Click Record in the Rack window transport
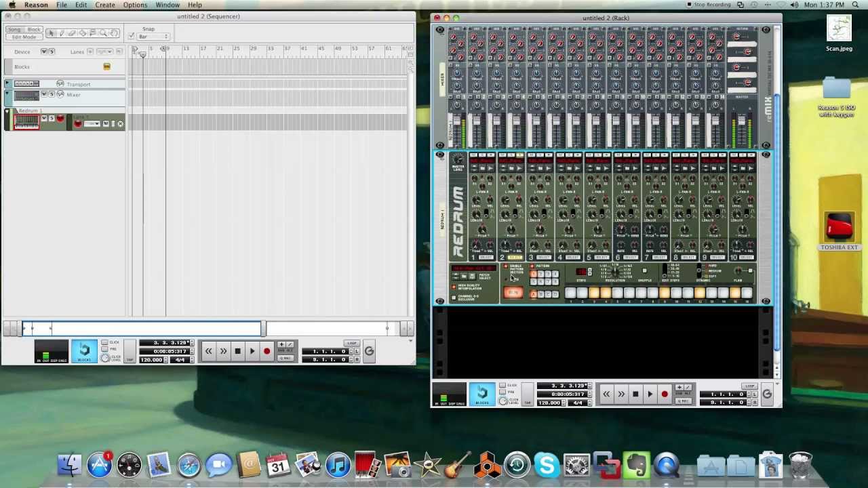 [x=665, y=394]
